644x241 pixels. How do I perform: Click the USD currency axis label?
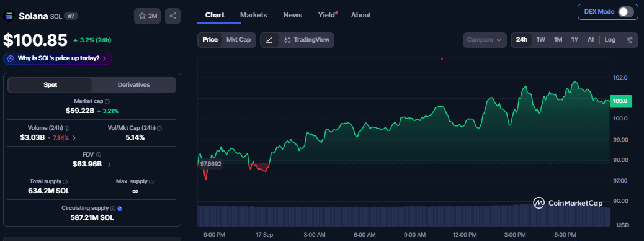pos(623,225)
